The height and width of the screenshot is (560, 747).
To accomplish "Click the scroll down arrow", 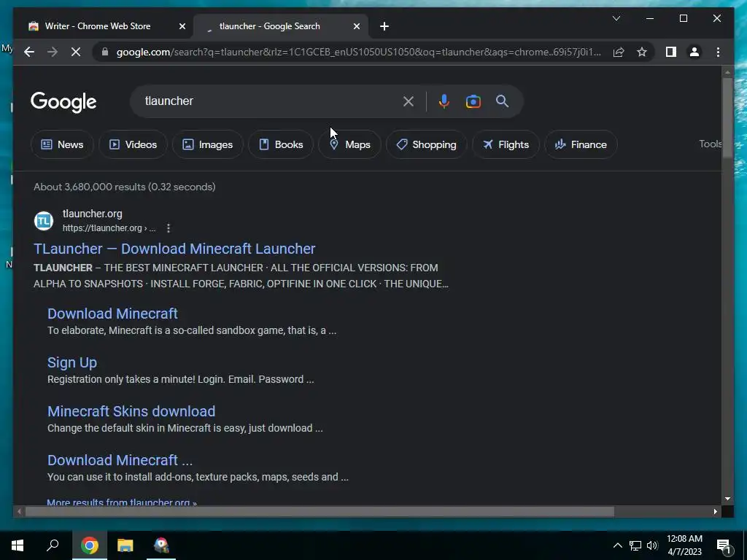I will [727, 499].
